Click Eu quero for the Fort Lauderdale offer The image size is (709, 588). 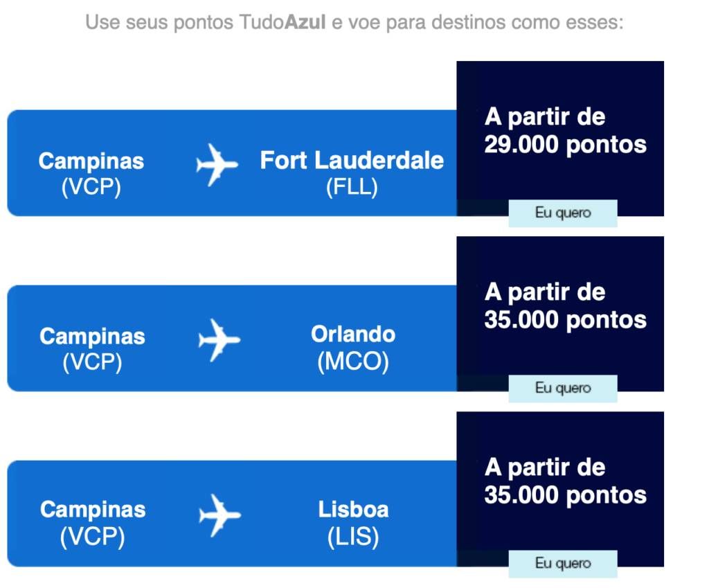click(563, 213)
